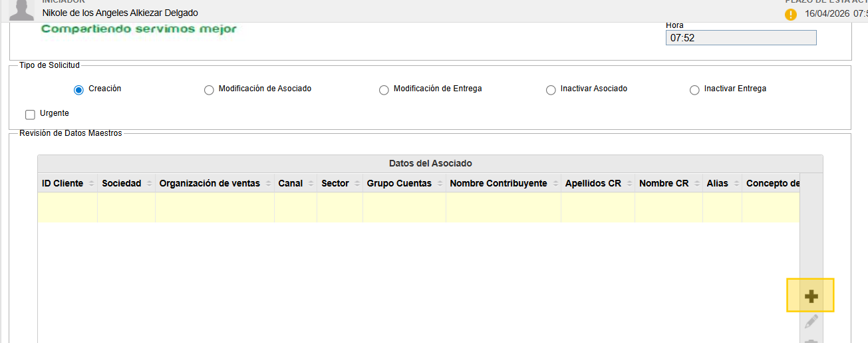This screenshot has height=343, width=868.
Task: Click the orange deadline warning icon
Action: (x=790, y=14)
